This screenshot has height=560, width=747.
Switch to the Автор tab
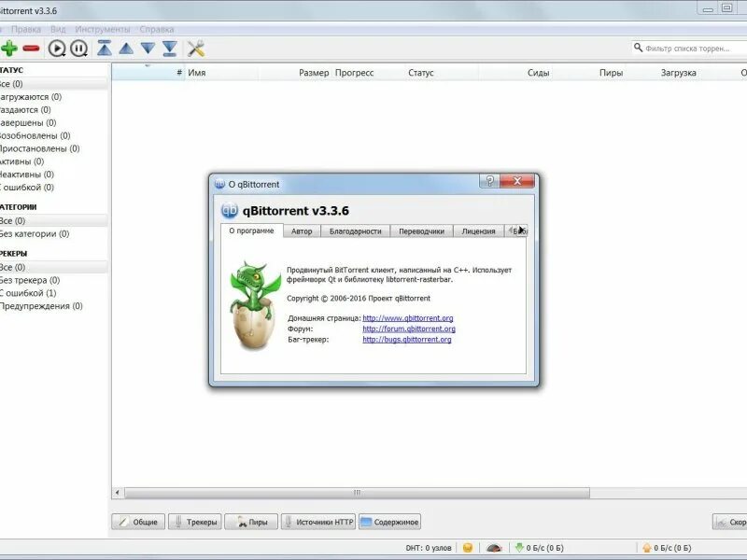[x=302, y=231]
